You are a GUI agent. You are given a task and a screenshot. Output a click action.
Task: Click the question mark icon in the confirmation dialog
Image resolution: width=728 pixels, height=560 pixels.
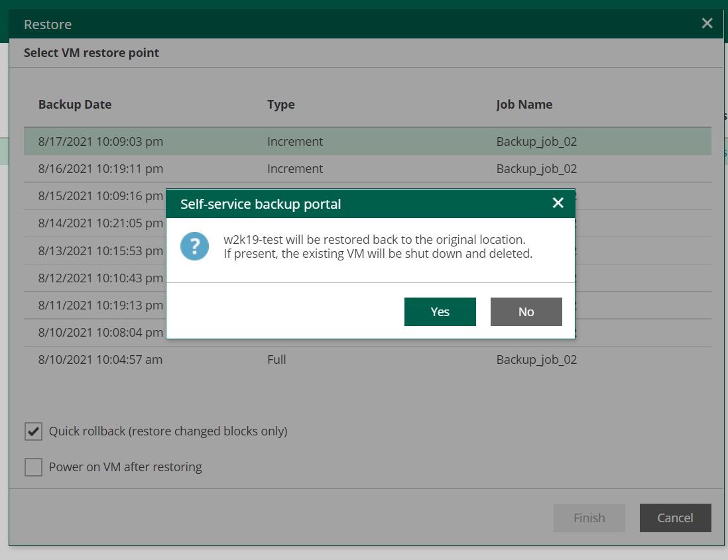[x=194, y=246]
